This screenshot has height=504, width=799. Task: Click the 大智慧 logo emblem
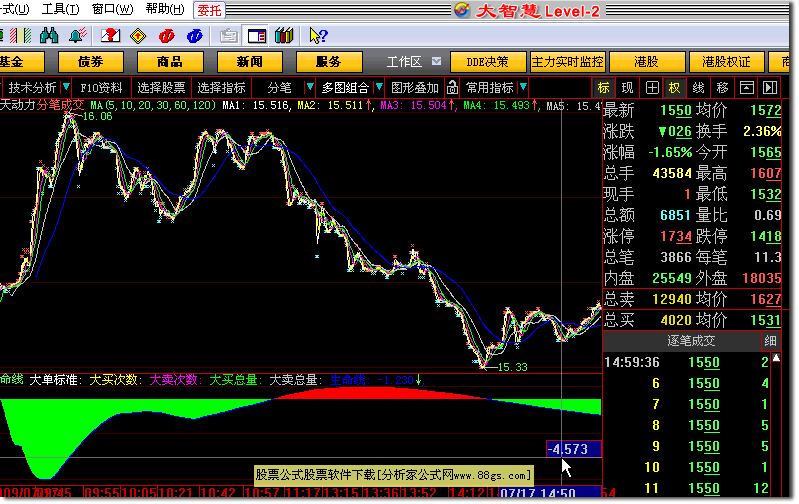tap(462, 10)
